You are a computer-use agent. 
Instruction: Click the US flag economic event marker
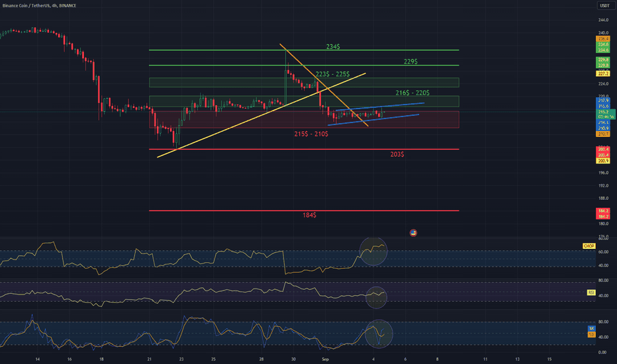pos(413,233)
